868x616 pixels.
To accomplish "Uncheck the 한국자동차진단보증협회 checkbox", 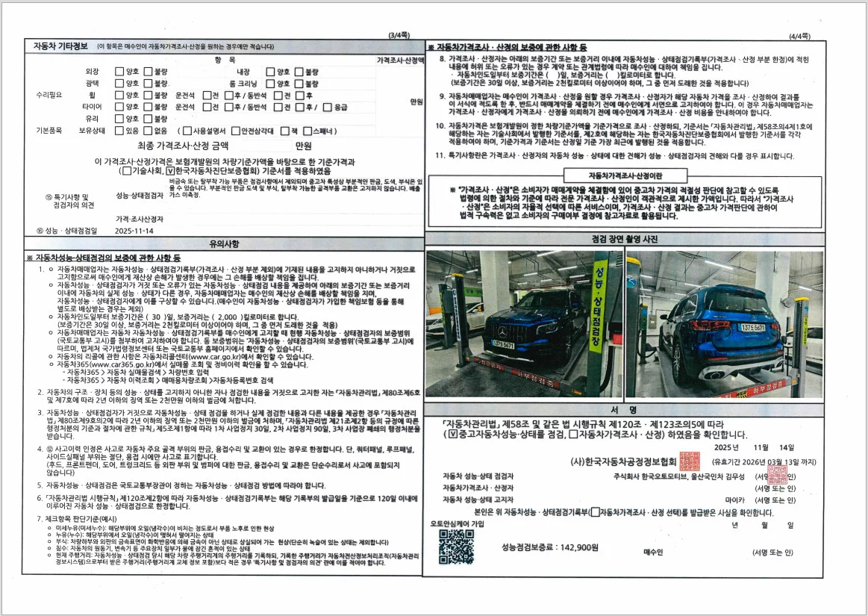I will (169, 171).
